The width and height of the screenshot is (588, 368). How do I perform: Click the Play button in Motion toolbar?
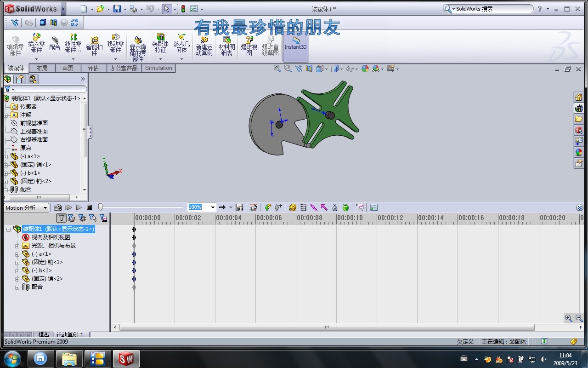79,207
